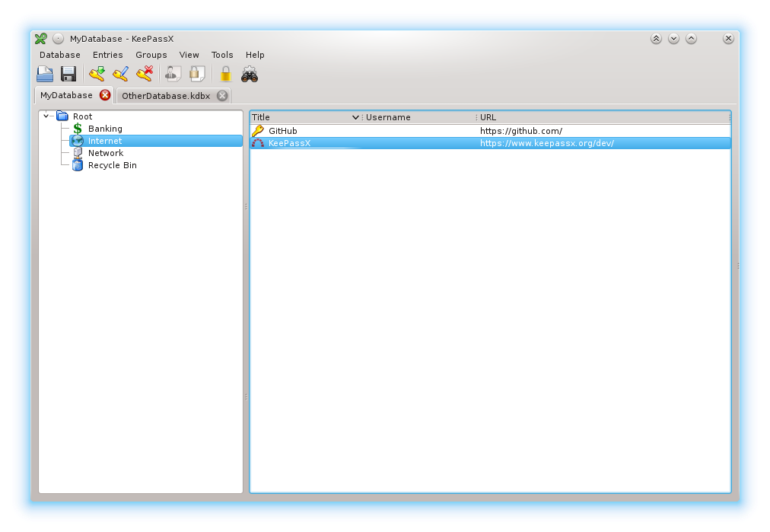Copy username to clipboard toolbar icon
The height and width of the screenshot is (532, 770).
coord(173,74)
